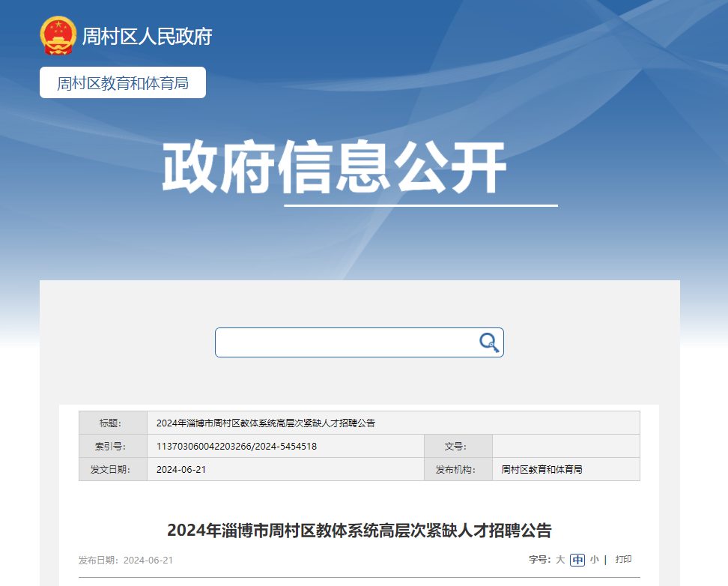Set font size to 大
Viewport: 728px width, 586px height.
[560, 560]
